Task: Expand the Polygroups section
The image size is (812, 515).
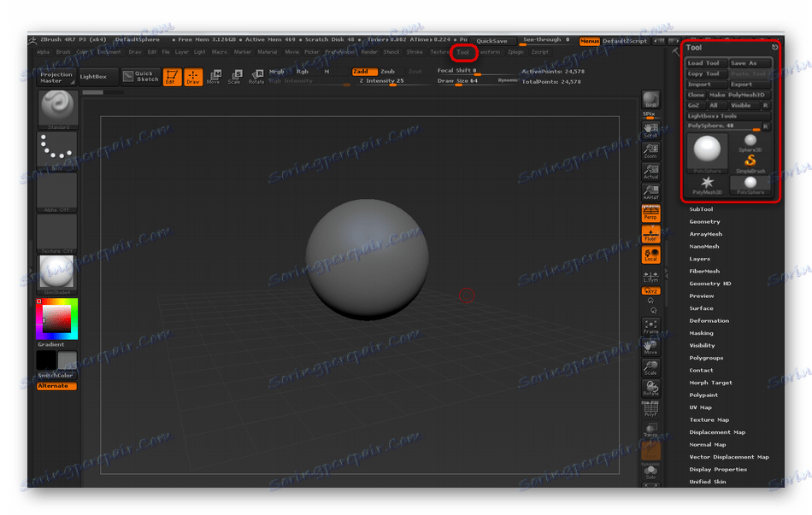Action: 706,358
